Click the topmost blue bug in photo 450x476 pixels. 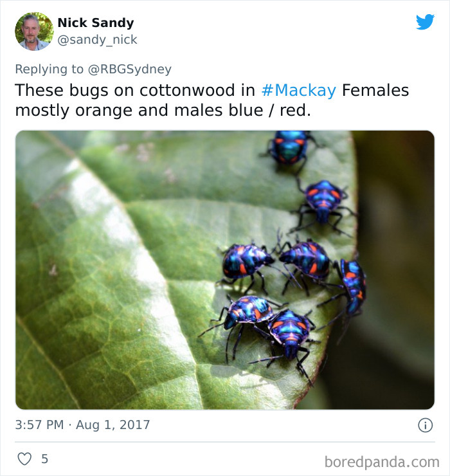(x=289, y=147)
